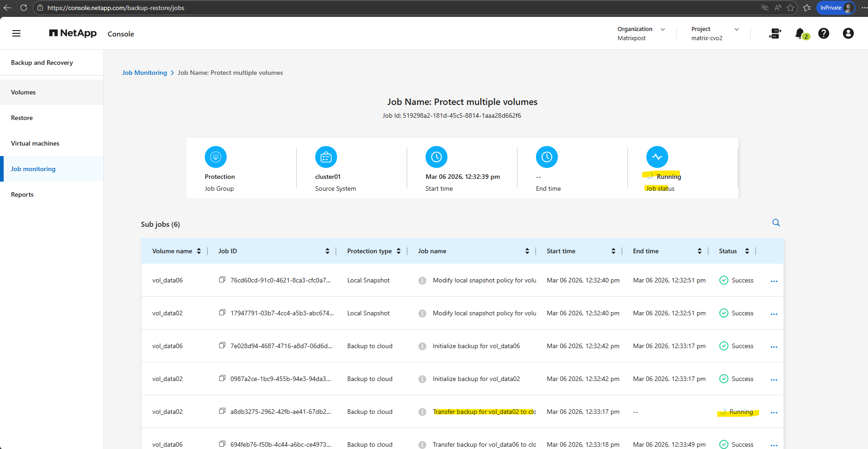This screenshot has height=449, width=868.
Task: Sort sub jobs by Protection type
Action: (x=399, y=251)
